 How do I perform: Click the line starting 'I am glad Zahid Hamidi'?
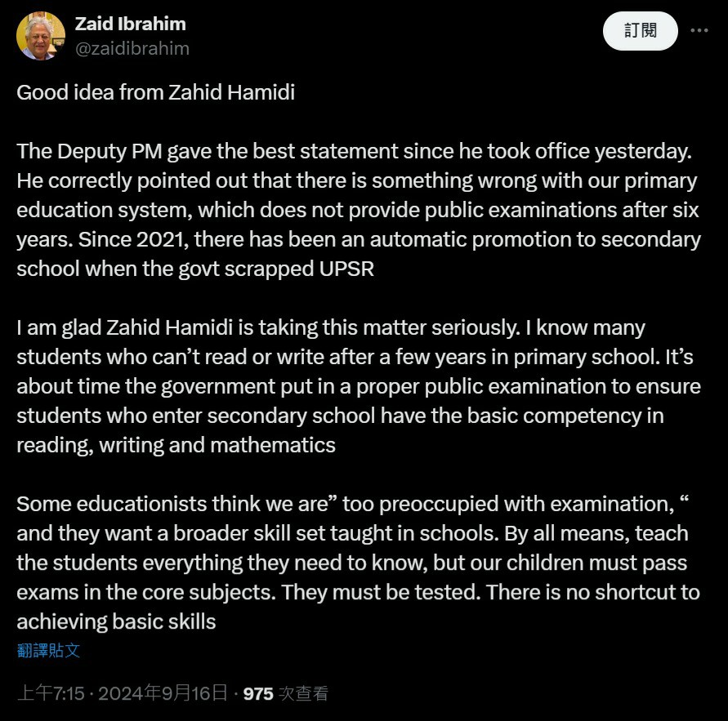click(331, 327)
